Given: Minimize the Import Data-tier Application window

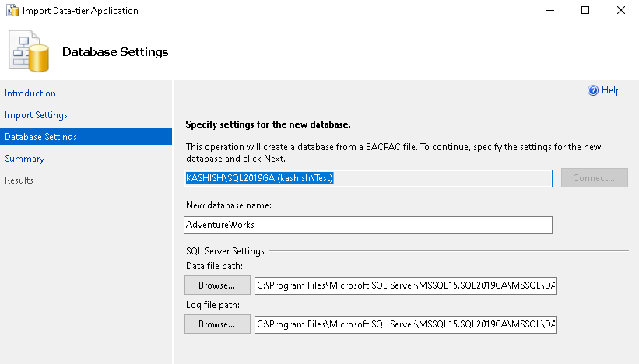Looking at the screenshot, I should click(549, 11).
